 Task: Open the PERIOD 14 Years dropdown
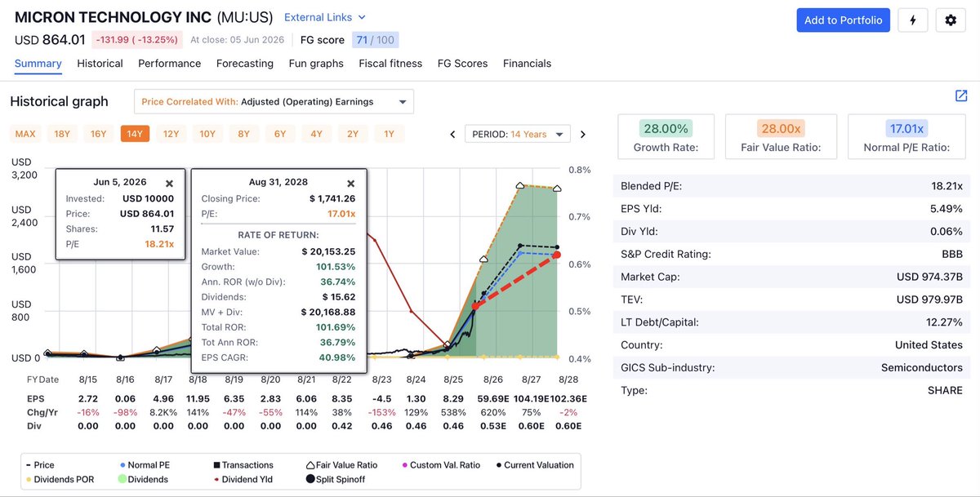[518, 135]
